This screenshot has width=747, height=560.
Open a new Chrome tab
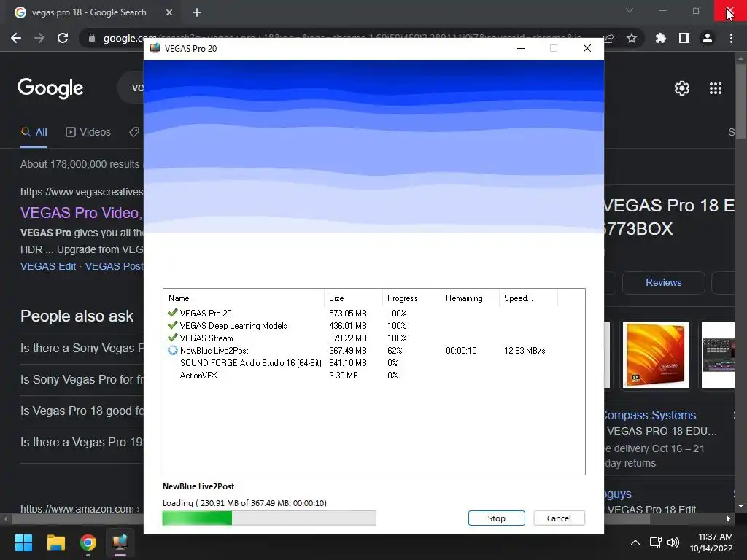[197, 12]
